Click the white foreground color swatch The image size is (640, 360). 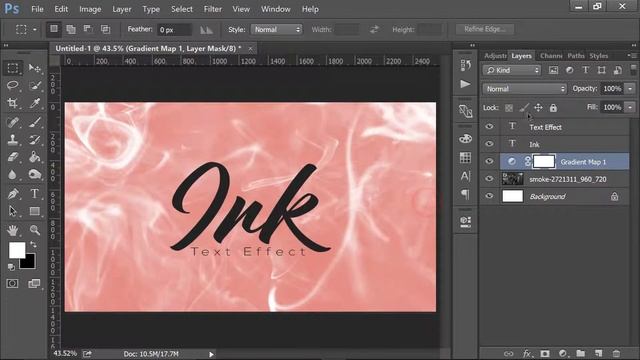coord(16,249)
